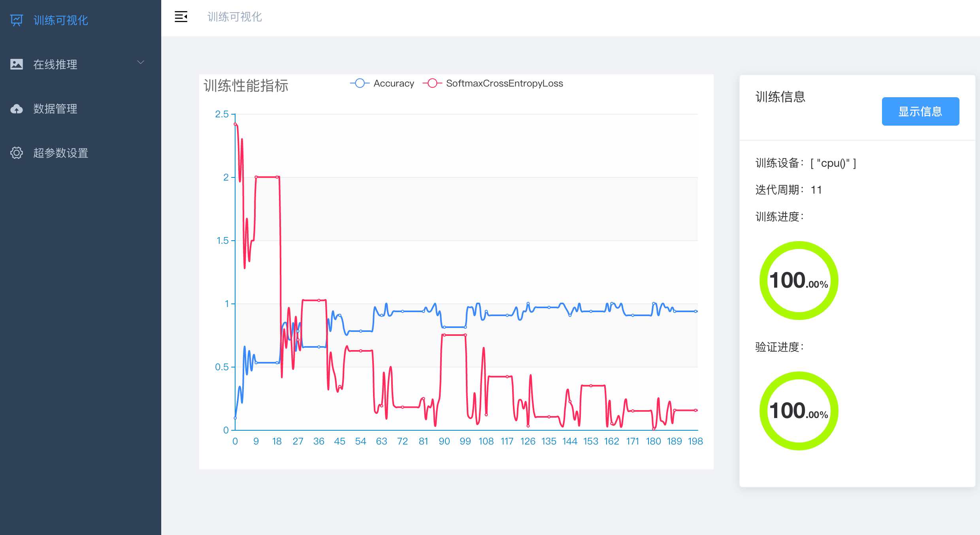Viewport: 980px width, 535px height.
Task: Click the 训练性能指标 chart title
Action: click(x=246, y=86)
